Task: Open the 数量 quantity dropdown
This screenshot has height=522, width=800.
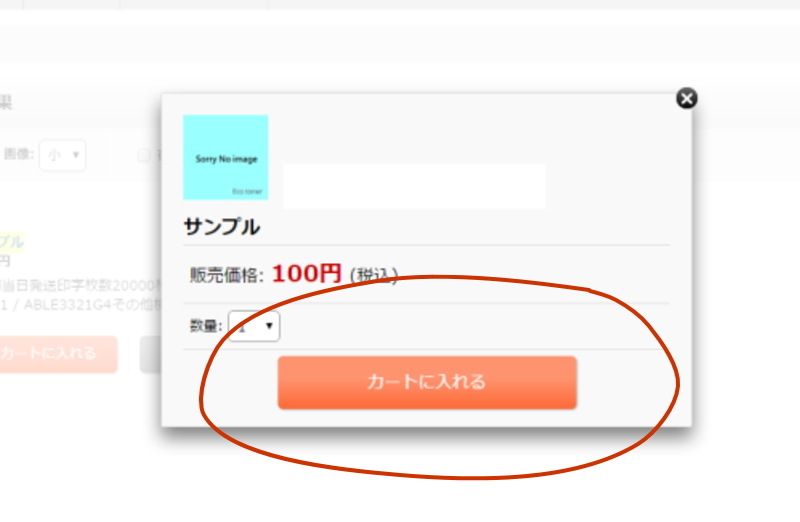Action: tap(254, 326)
